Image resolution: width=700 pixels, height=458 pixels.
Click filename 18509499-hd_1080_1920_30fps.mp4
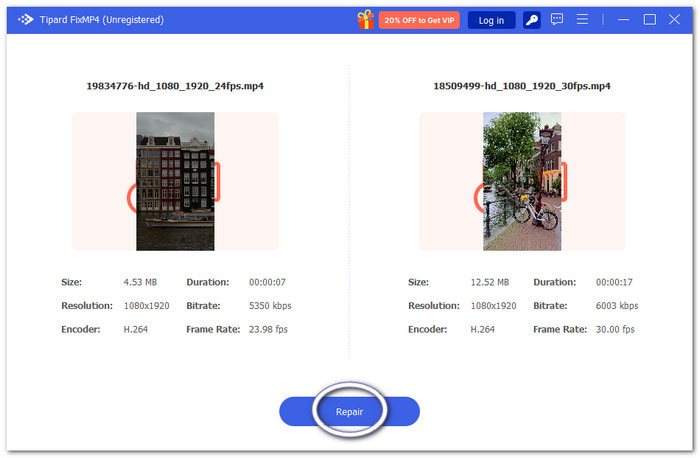[522, 86]
